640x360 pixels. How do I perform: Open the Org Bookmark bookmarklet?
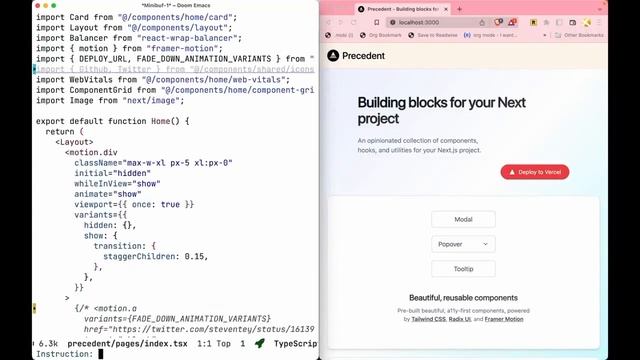coord(380,35)
